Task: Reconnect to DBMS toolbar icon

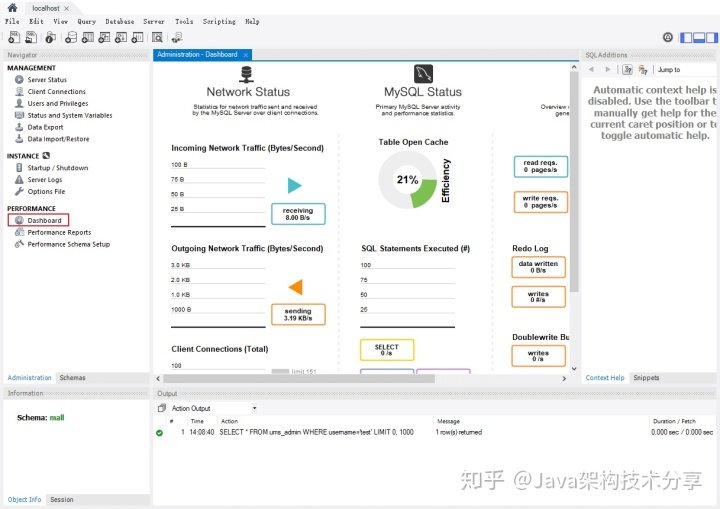Action: [x=177, y=37]
